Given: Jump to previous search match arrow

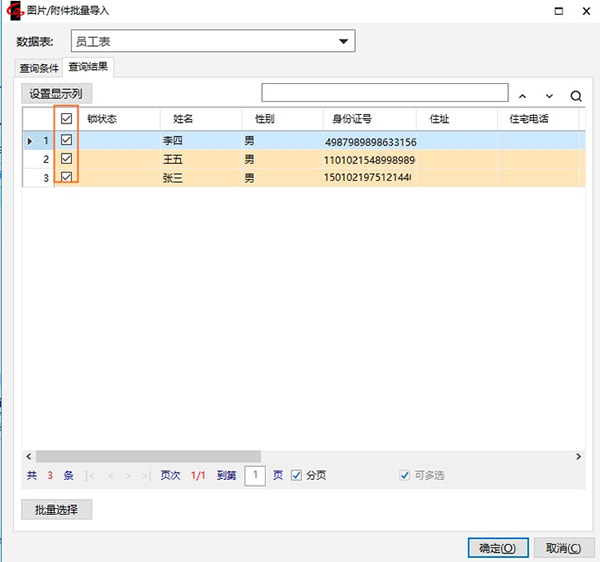Looking at the screenshot, I should tap(522, 96).
